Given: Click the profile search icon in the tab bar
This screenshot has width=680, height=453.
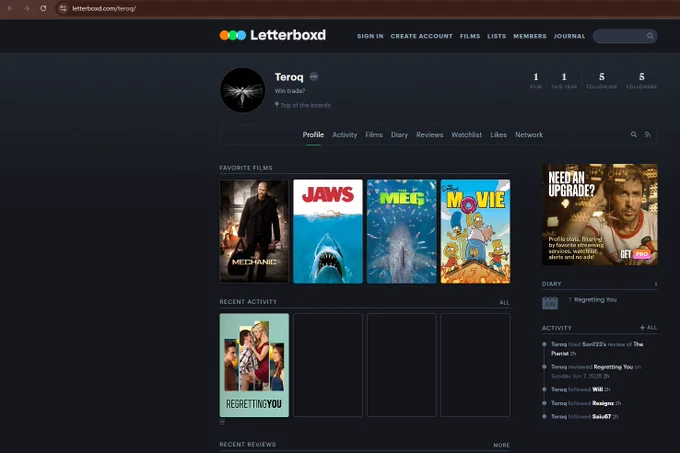Looking at the screenshot, I should [634, 135].
